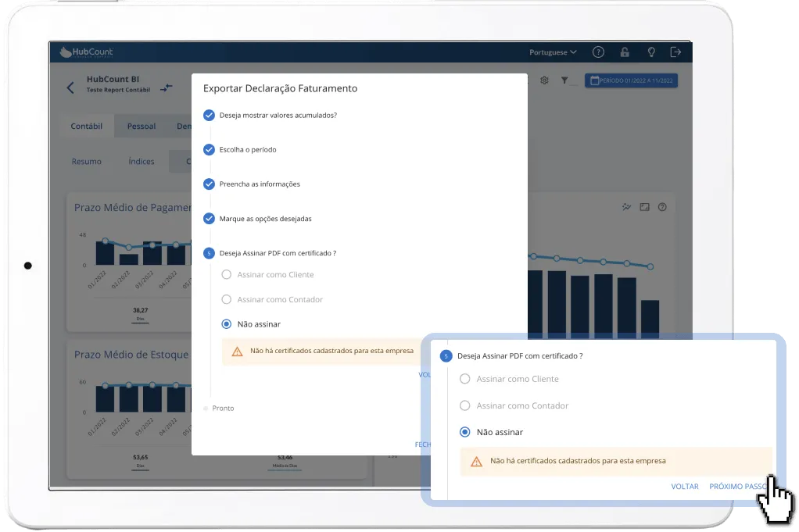The height and width of the screenshot is (532, 799).
Task: Log out using the exit arrow icon
Action: 675,52
